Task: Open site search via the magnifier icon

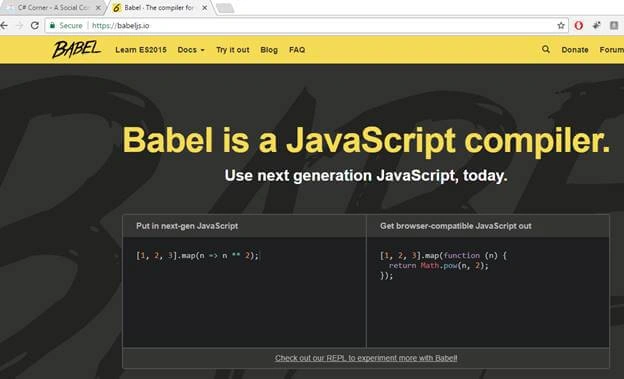Action: pyautogui.click(x=546, y=49)
